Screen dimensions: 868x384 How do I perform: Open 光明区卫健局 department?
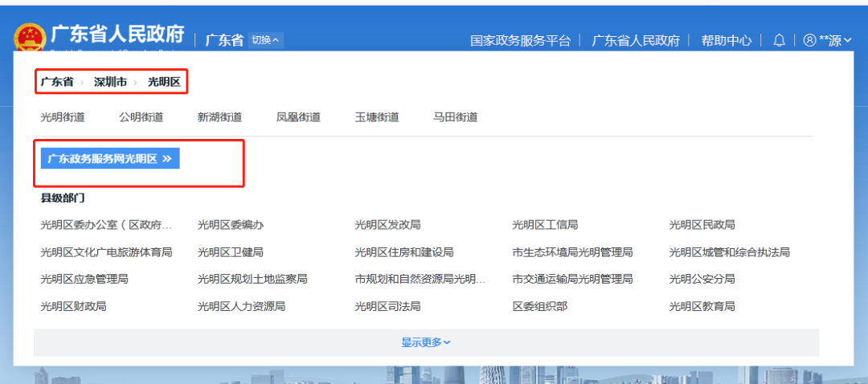[x=231, y=252]
